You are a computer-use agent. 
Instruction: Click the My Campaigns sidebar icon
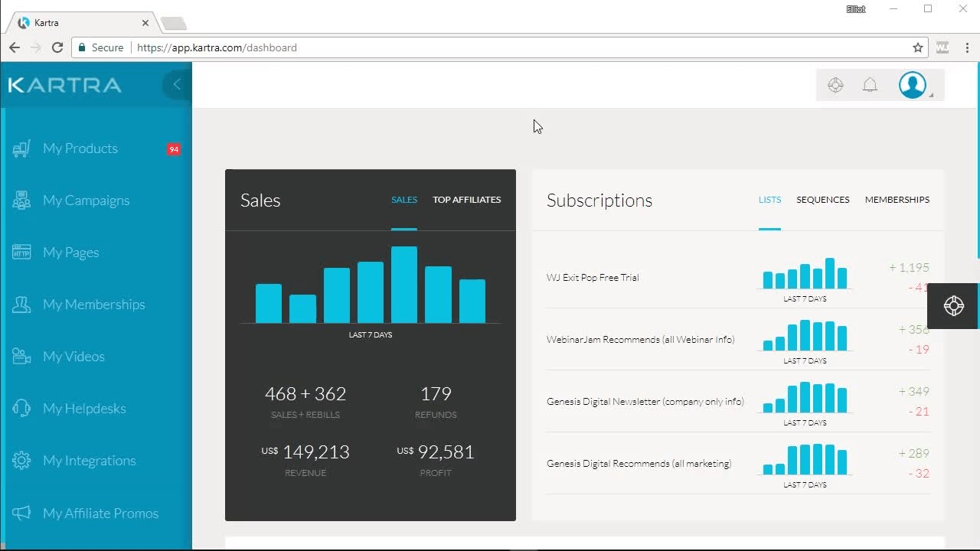(21, 201)
